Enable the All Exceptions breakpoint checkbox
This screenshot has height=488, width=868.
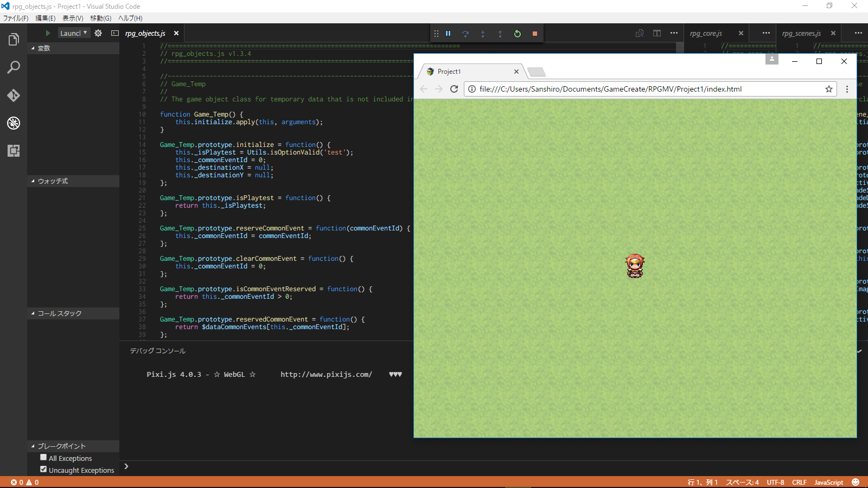coord(43,458)
